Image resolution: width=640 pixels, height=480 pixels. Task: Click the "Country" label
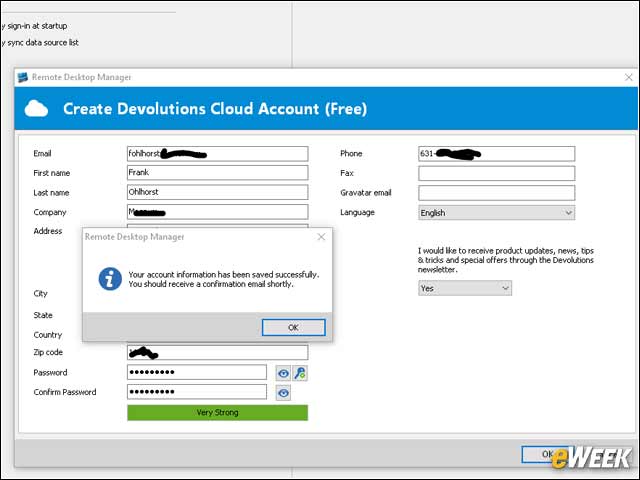pyautogui.click(x=48, y=335)
